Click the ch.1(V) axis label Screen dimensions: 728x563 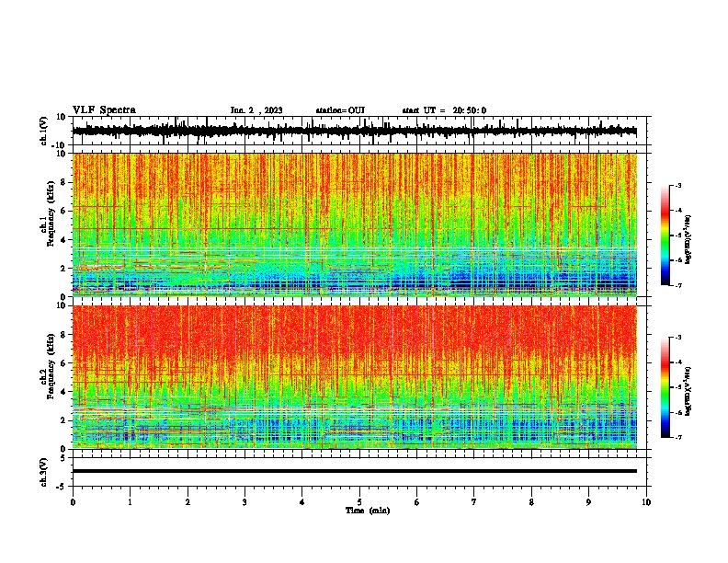pyautogui.click(x=44, y=131)
